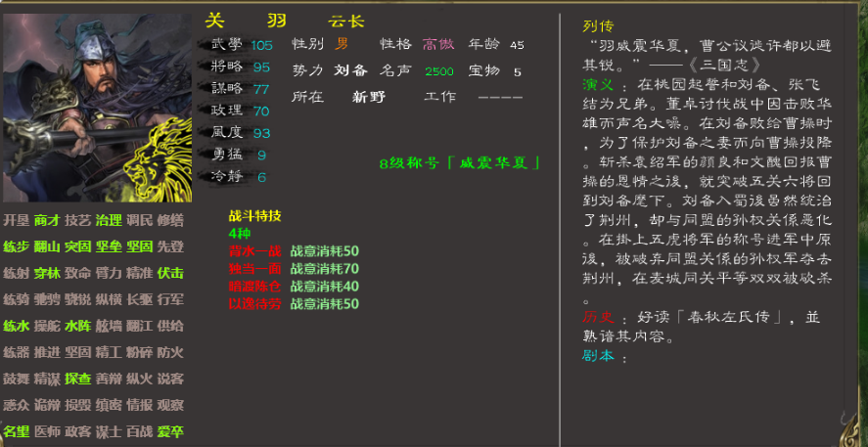Click the 练器 skill
868x447 pixels.
tap(16, 352)
